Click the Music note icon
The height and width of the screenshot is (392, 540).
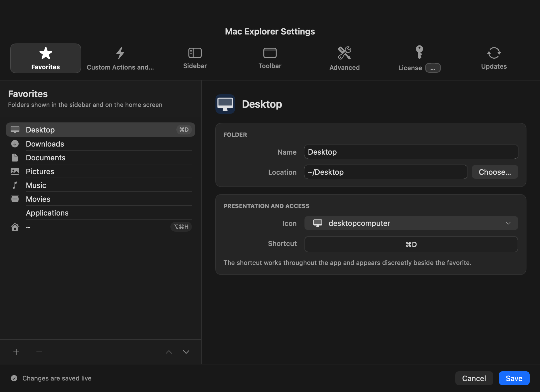tap(15, 185)
